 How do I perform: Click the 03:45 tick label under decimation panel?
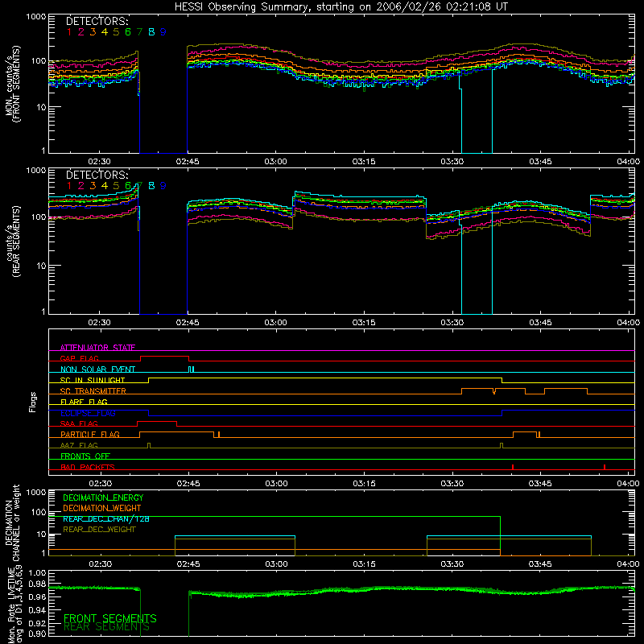coord(540,564)
